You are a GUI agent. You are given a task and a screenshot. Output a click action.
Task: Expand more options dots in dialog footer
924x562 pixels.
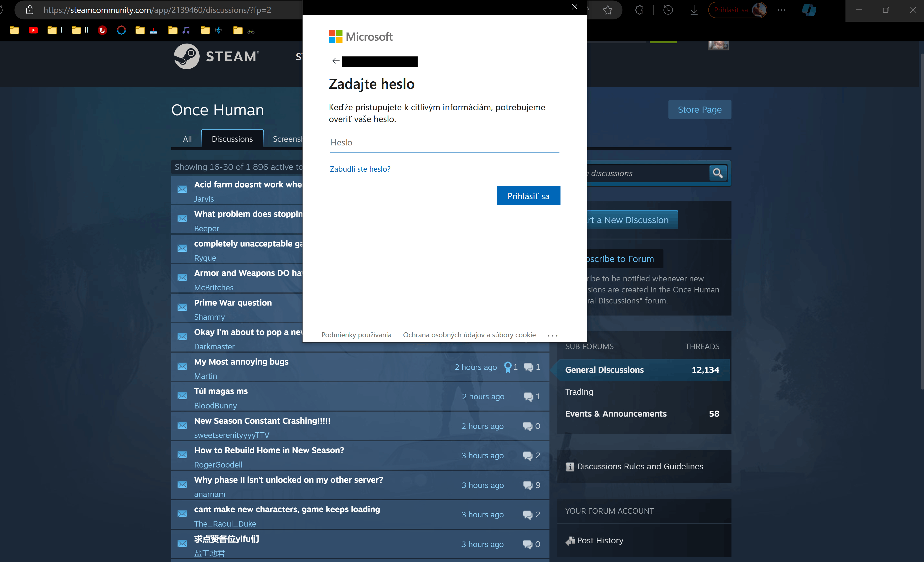point(552,336)
